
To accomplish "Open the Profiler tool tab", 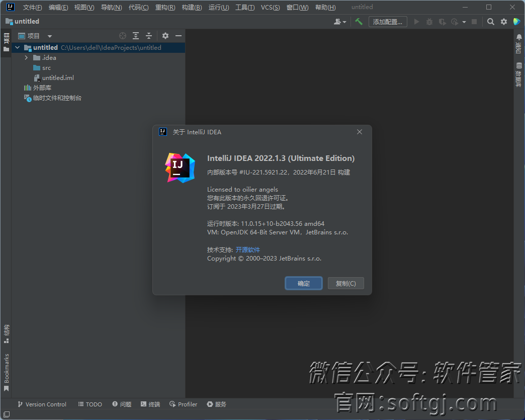I will point(184,404).
